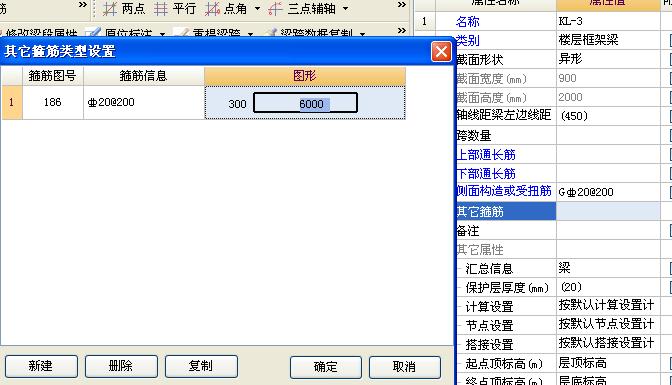The height and width of the screenshot is (385, 672).
Task: Click the 新建 button
Action: (41, 366)
